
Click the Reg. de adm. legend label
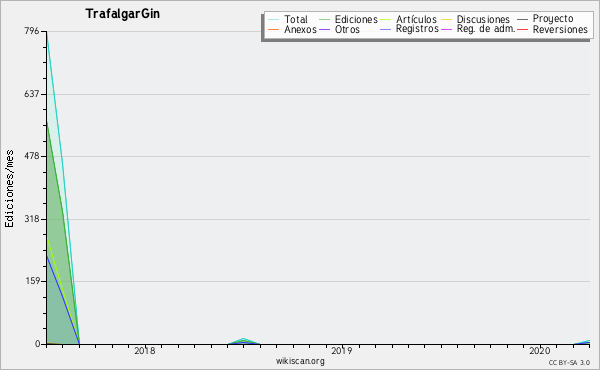(x=486, y=29)
